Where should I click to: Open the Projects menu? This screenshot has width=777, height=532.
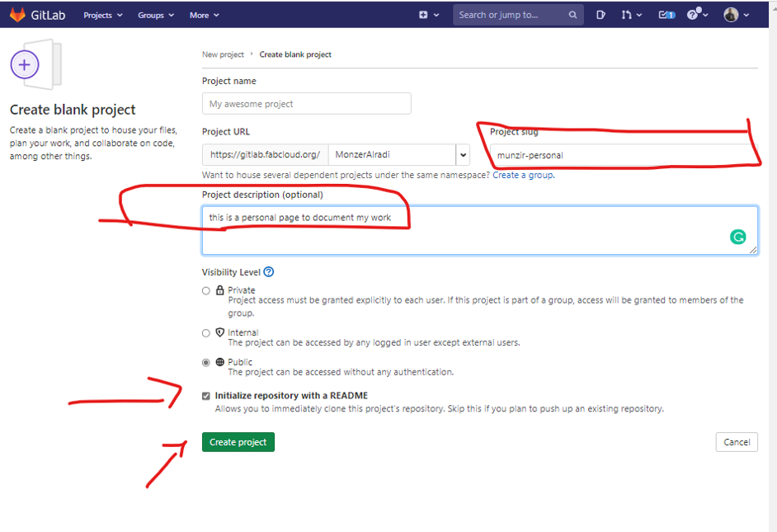coord(102,16)
